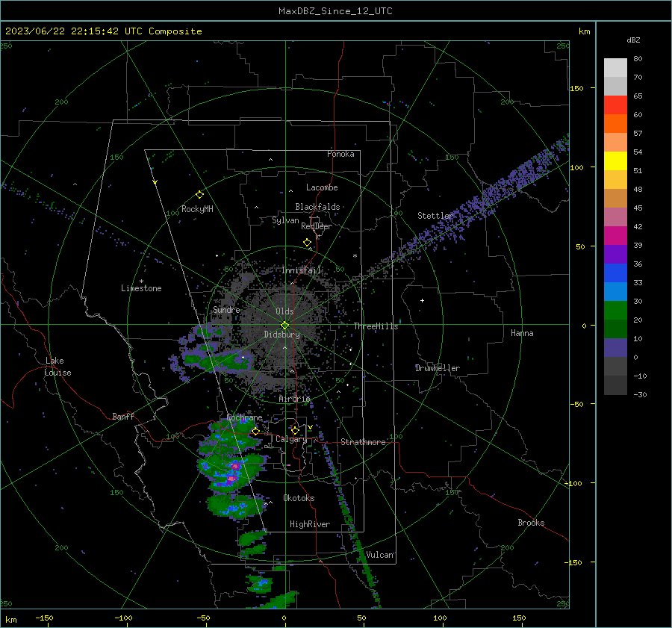Screen dimensions: 672x628
Task: Click the Sundre label
Action: click(227, 309)
